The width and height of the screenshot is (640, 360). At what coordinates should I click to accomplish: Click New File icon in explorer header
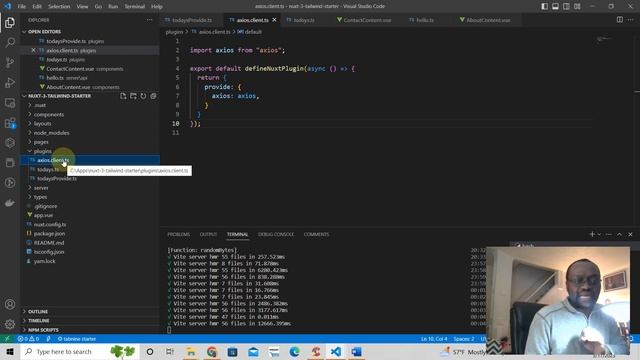[x=123, y=96]
